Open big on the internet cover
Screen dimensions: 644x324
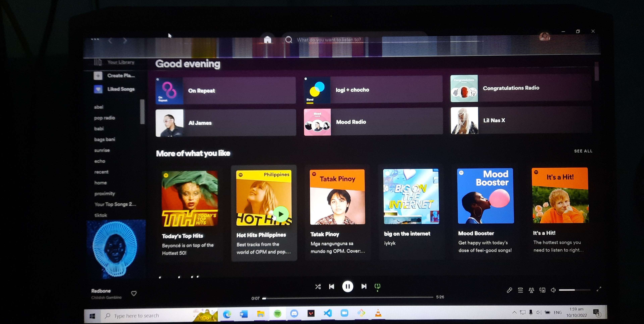[x=411, y=196]
